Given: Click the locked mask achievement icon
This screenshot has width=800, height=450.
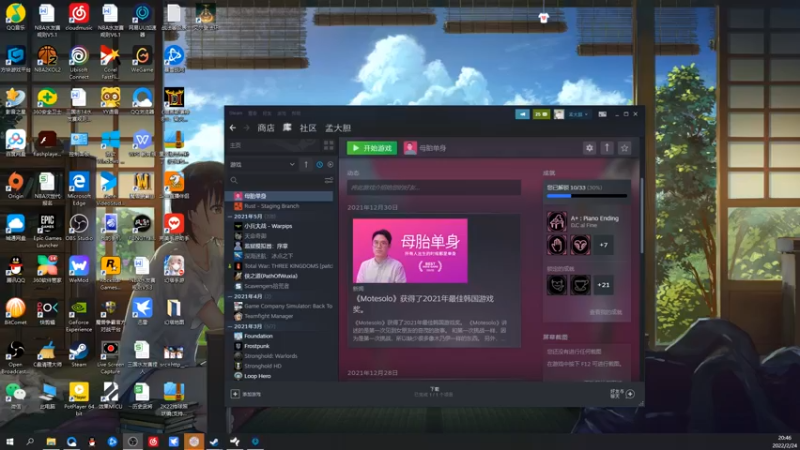Looking at the screenshot, I should point(557,285).
